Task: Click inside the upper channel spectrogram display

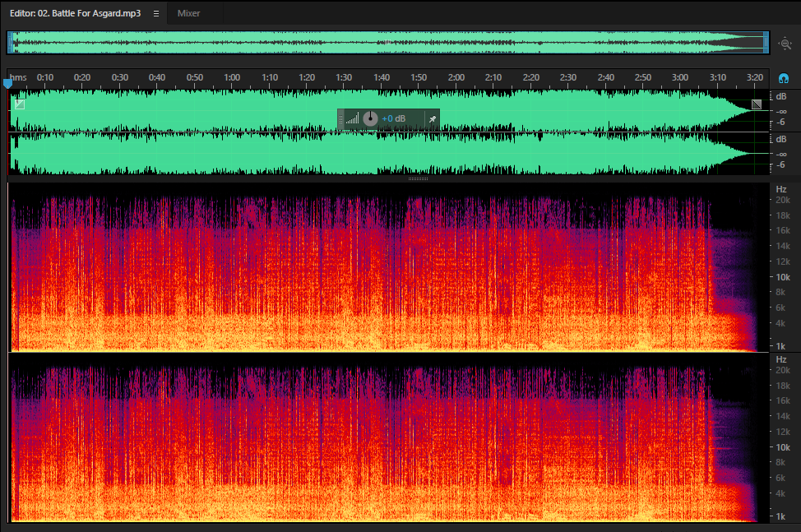Action: [x=388, y=267]
